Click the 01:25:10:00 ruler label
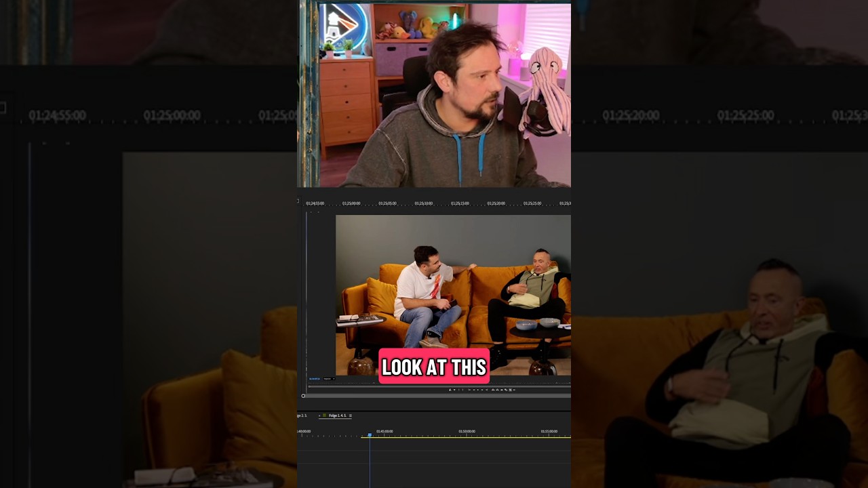The image size is (868, 488). 423,203
